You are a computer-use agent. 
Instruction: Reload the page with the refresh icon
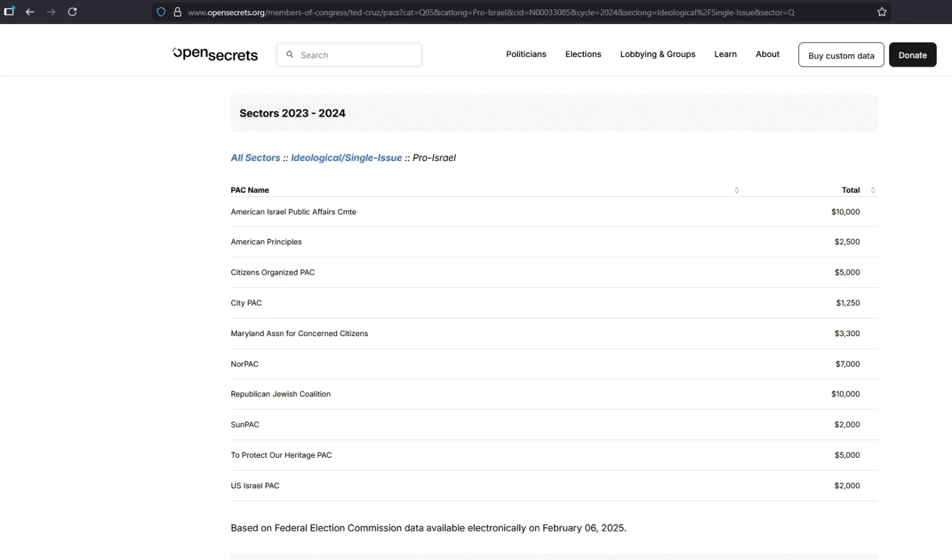pos(72,12)
